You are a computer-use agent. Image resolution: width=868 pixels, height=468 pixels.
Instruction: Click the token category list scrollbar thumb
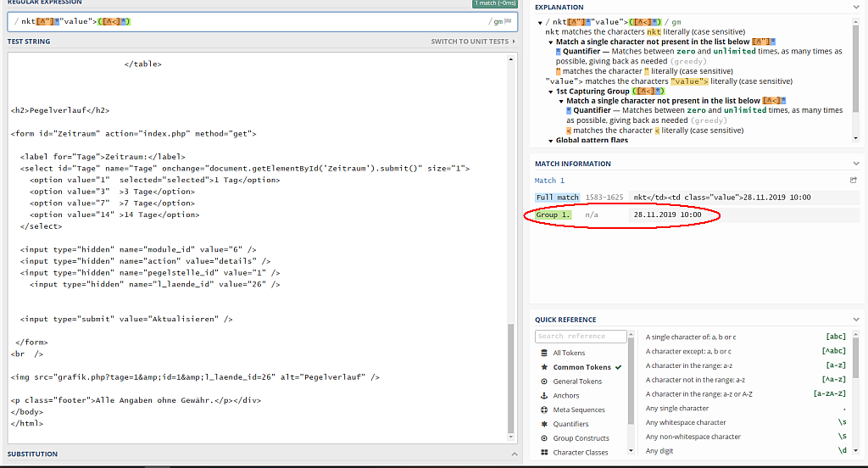coord(631,381)
